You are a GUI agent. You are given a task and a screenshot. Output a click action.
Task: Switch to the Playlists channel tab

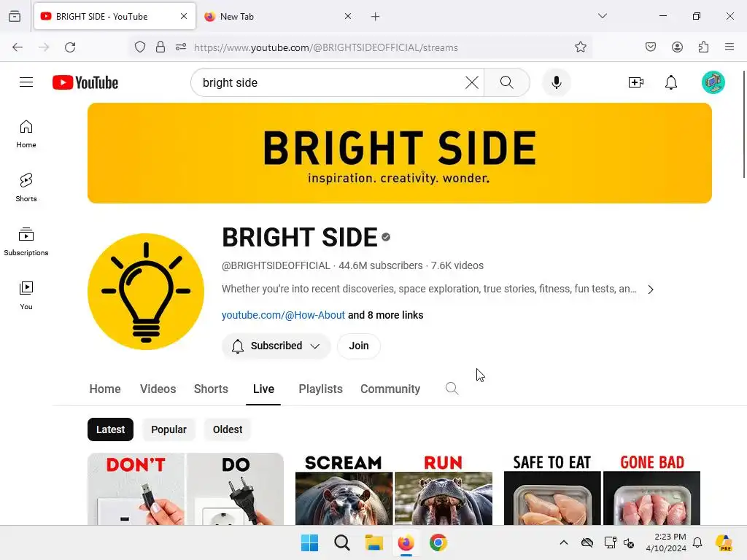coord(321,389)
